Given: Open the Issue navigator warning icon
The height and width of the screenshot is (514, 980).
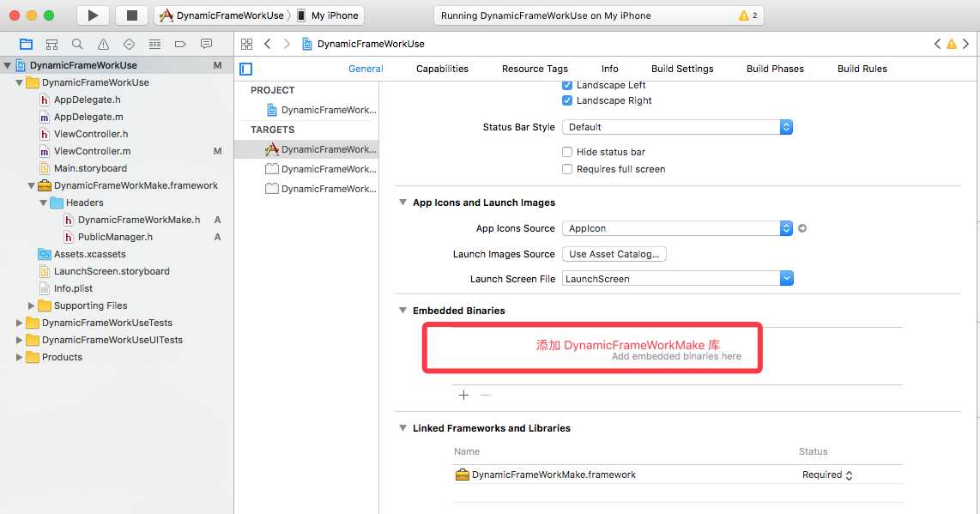Looking at the screenshot, I should (103, 44).
